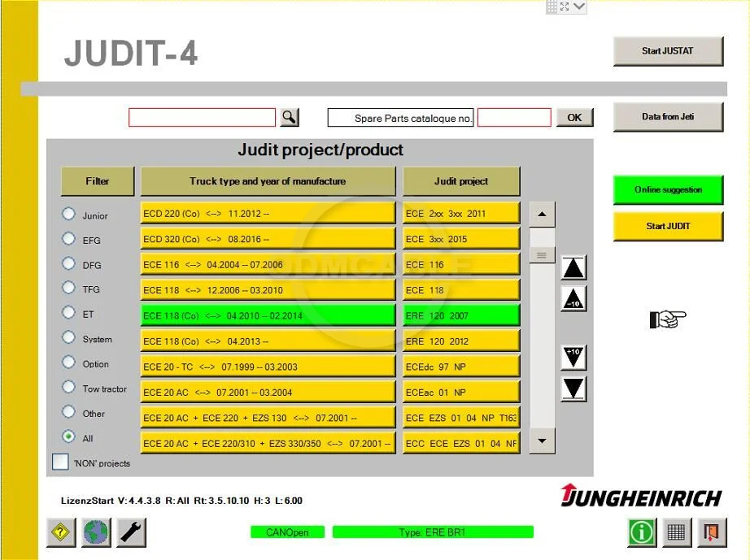Select the System filter radio button

[69, 337]
